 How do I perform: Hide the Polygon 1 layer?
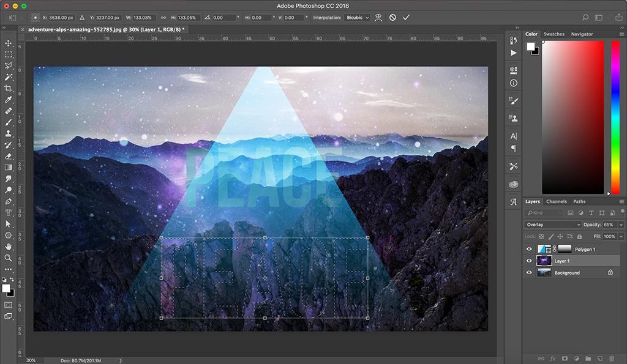[x=529, y=250]
